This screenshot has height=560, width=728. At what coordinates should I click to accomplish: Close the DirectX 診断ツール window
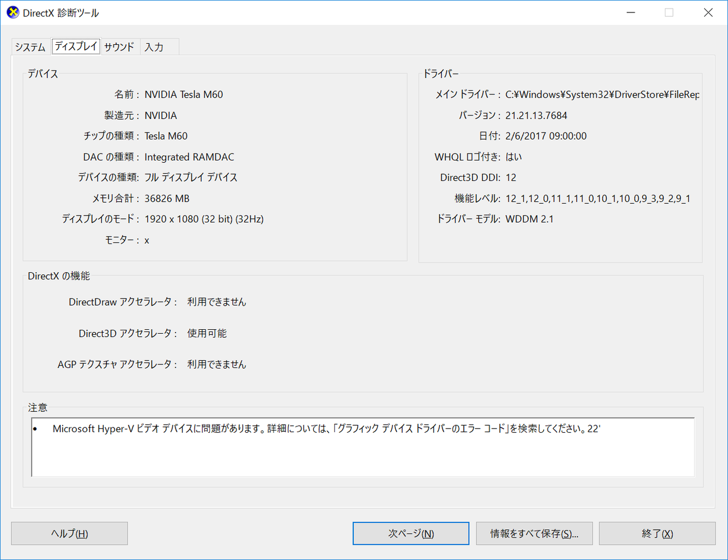point(708,13)
